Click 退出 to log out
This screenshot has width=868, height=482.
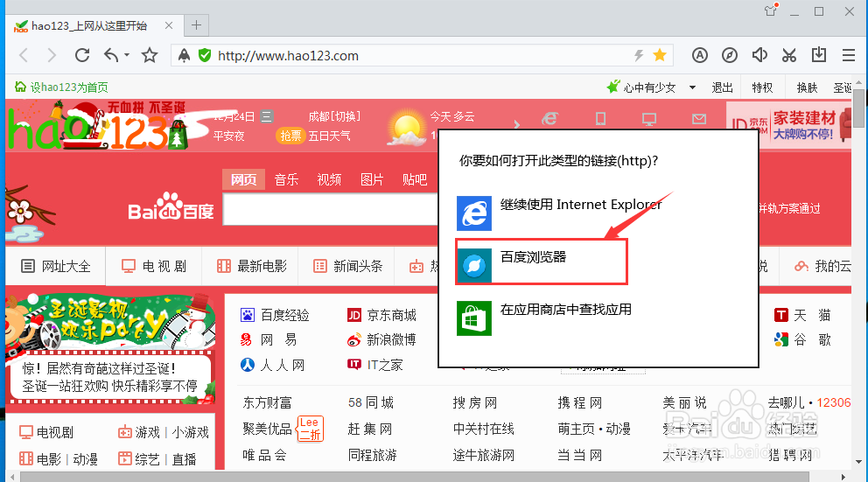coord(723,87)
